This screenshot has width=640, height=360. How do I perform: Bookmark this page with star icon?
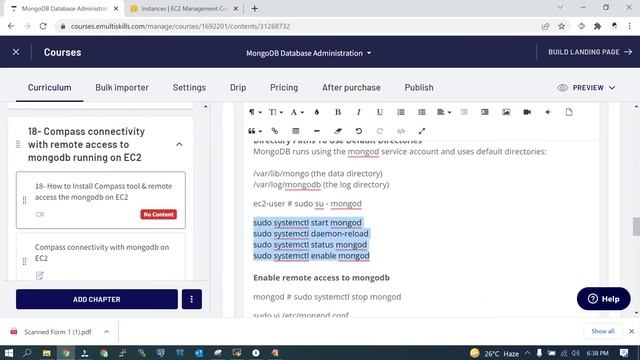tap(562, 26)
